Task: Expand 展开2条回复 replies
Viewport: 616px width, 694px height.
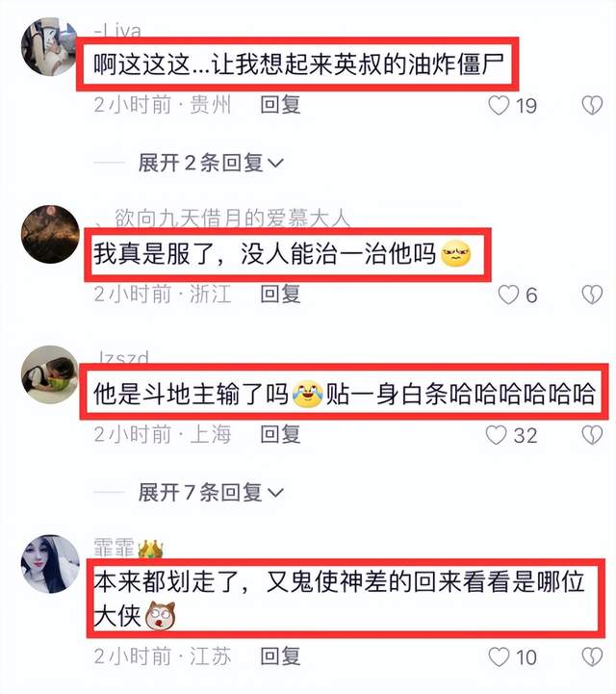Action: [x=211, y=163]
